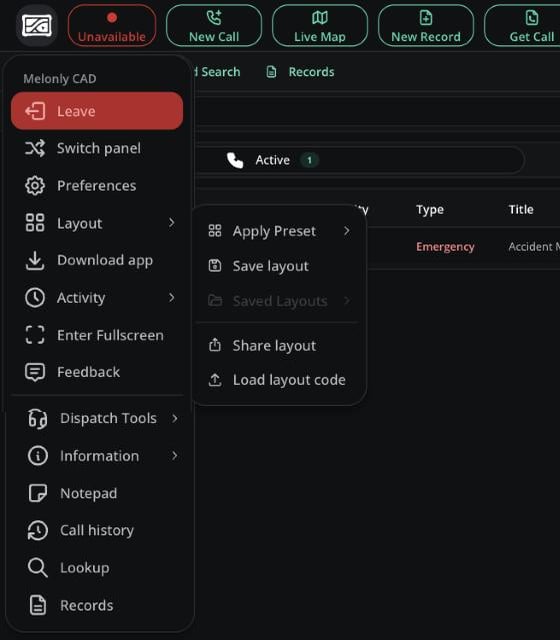Select Share layout in the submenu
The height and width of the screenshot is (640, 560).
279,346
